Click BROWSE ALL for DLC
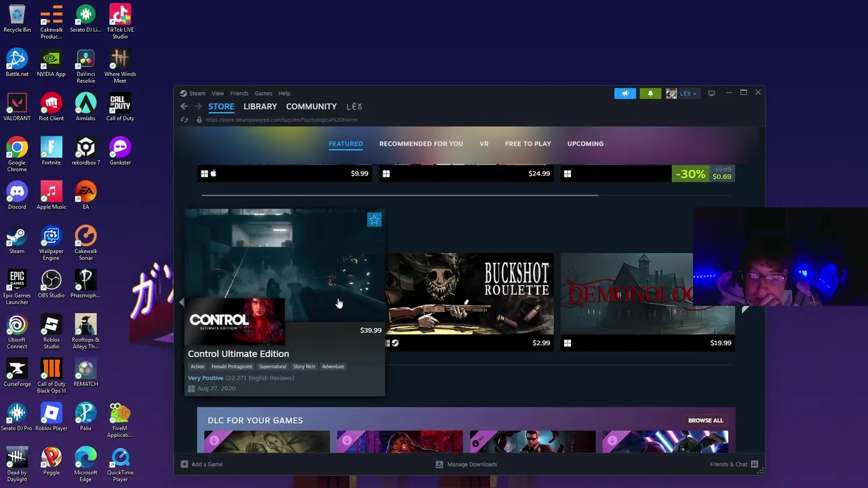 point(706,420)
